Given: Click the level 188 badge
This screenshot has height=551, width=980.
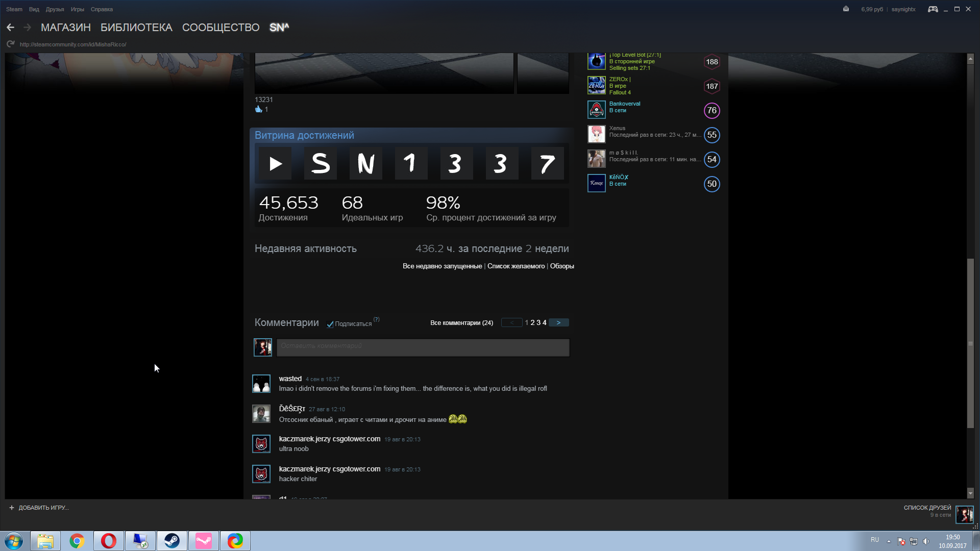Looking at the screenshot, I should pos(712,62).
